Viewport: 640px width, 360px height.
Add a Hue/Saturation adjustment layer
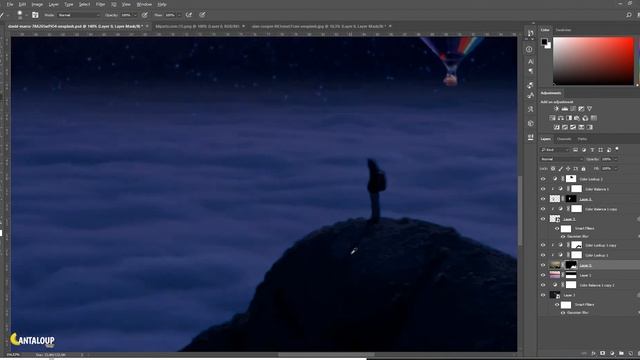click(x=552, y=118)
